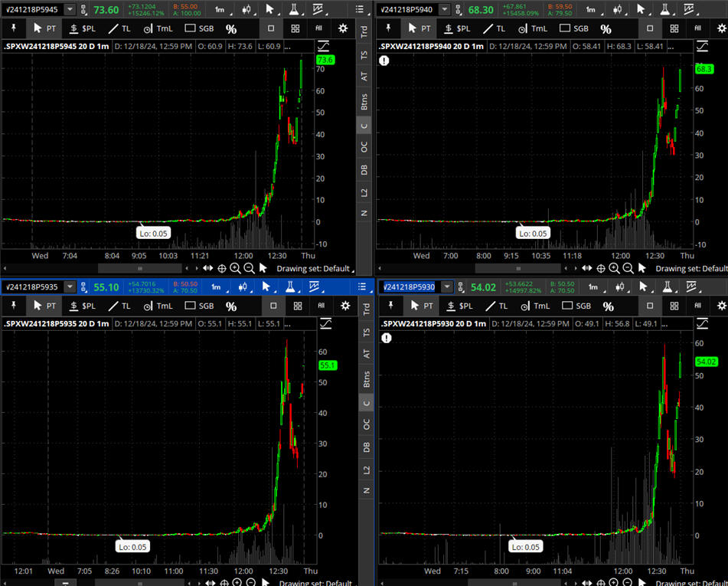Expand symbol dropdown arrow next to P5930

[x=446, y=286]
